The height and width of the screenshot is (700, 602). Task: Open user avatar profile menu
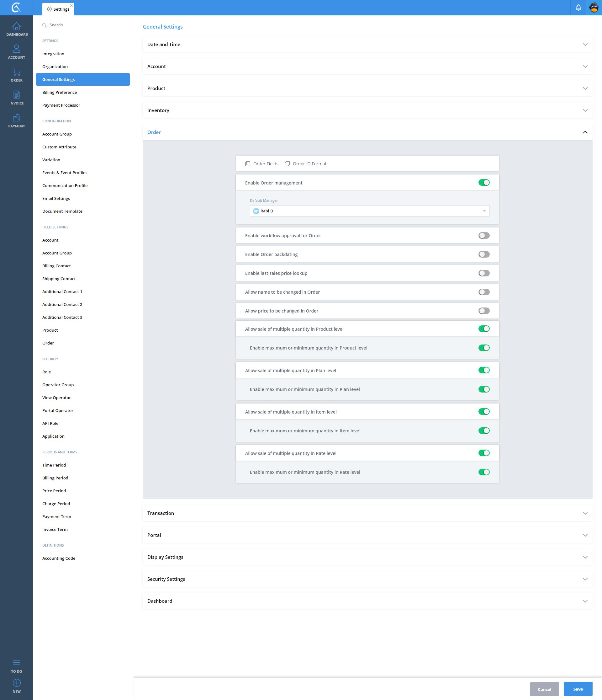594,8
